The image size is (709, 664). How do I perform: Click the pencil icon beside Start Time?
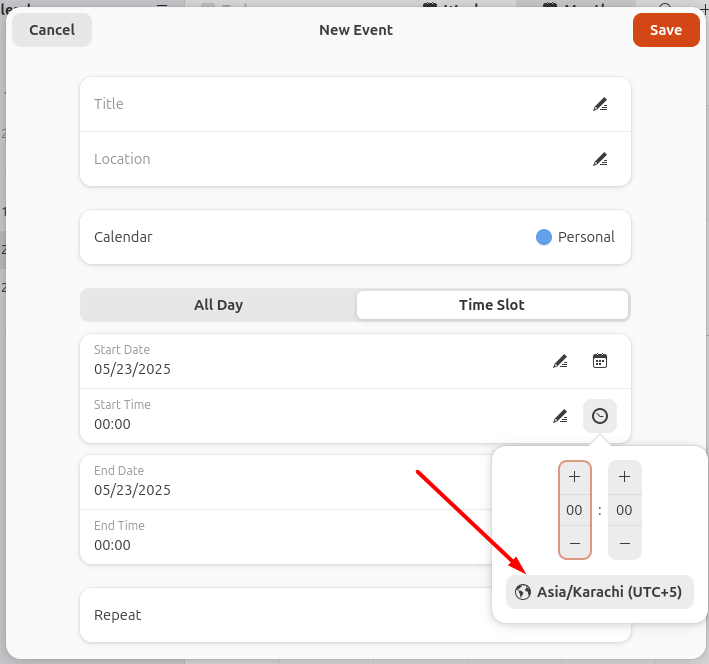560,416
